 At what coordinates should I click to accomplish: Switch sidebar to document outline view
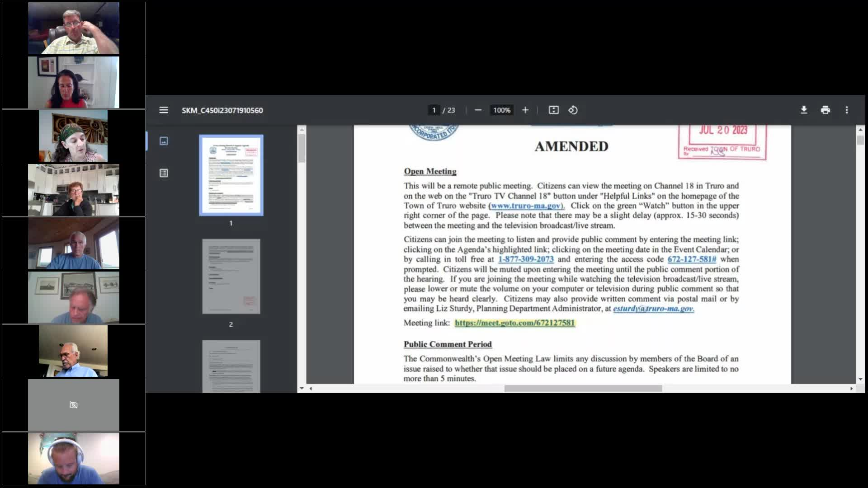pyautogui.click(x=164, y=173)
